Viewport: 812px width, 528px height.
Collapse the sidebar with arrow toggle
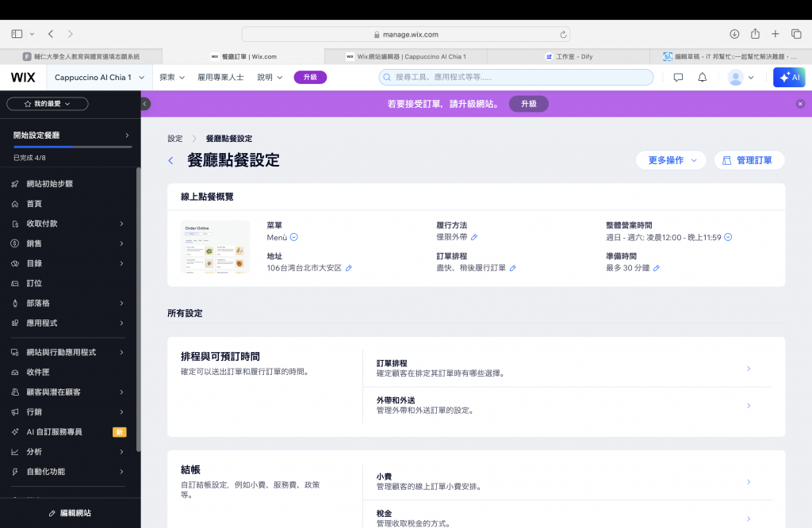(145, 104)
